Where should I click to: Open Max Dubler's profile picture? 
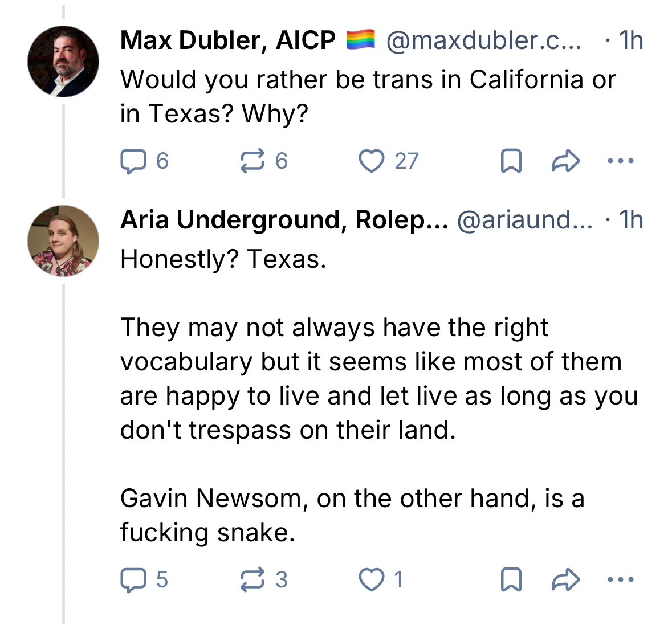coord(63,61)
